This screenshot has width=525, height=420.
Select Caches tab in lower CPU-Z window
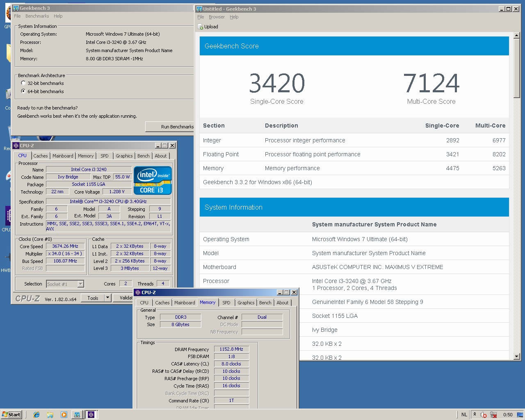pos(162,303)
